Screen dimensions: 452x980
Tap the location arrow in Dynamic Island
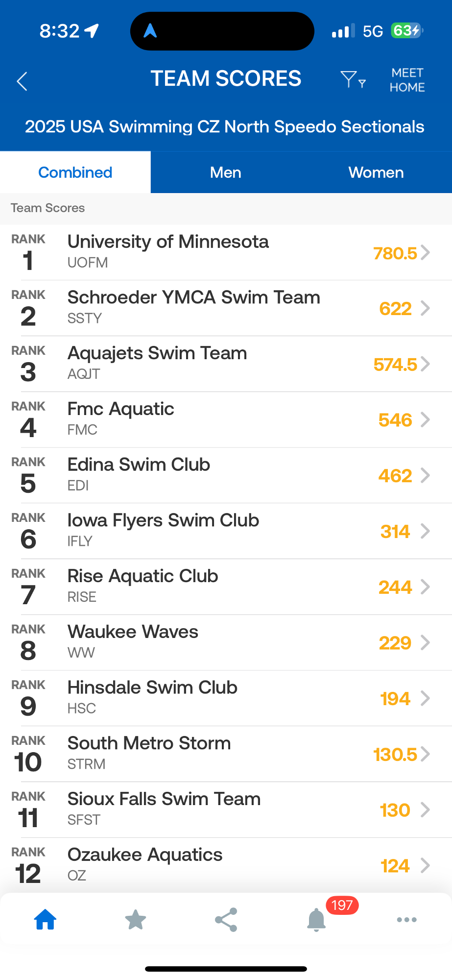[x=150, y=31]
